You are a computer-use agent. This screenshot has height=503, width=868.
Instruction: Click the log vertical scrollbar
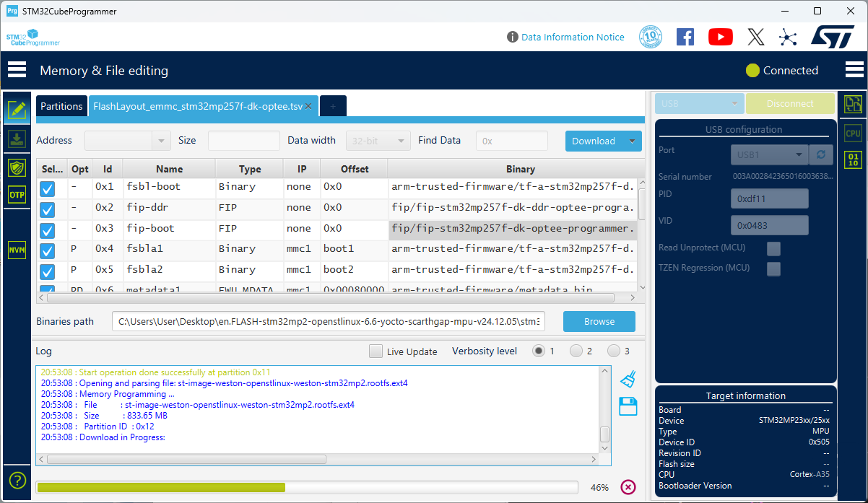[x=605, y=434]
